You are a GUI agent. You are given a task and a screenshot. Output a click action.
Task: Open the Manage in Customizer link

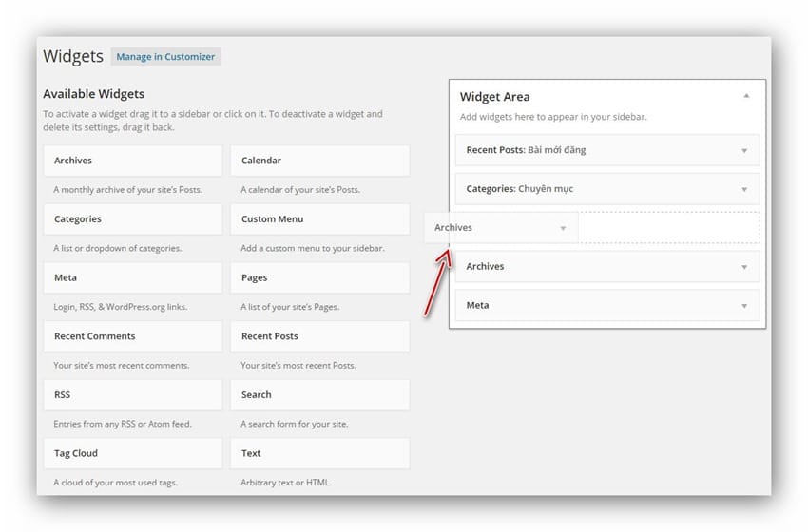165,57
